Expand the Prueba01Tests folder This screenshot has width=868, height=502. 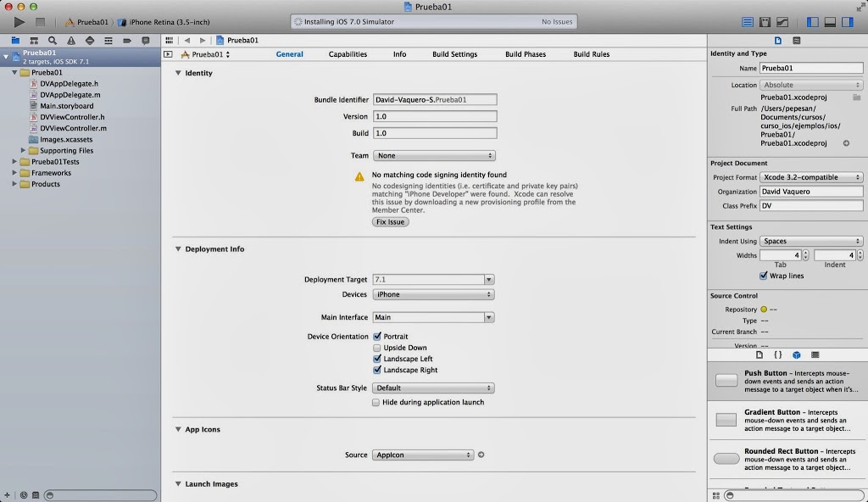tap(14, 162)
